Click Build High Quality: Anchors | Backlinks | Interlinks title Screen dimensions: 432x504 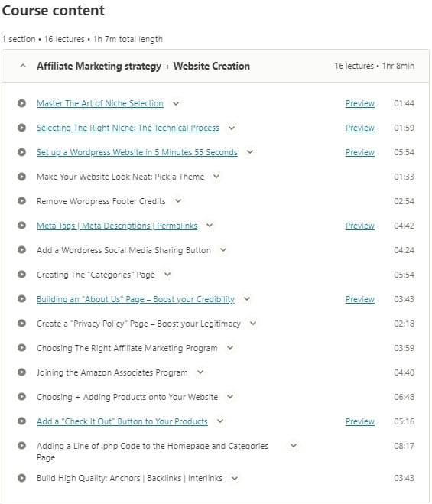click(129, 478)
